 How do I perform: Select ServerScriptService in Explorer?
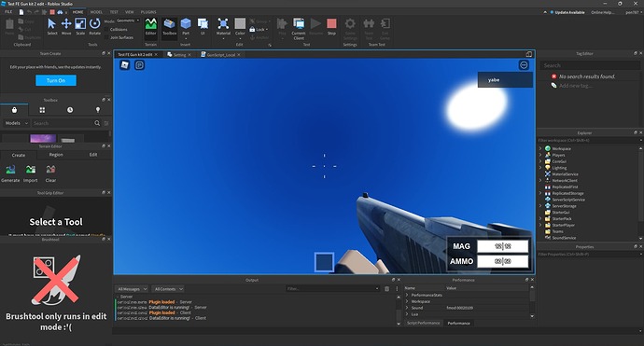click(568, 200)
